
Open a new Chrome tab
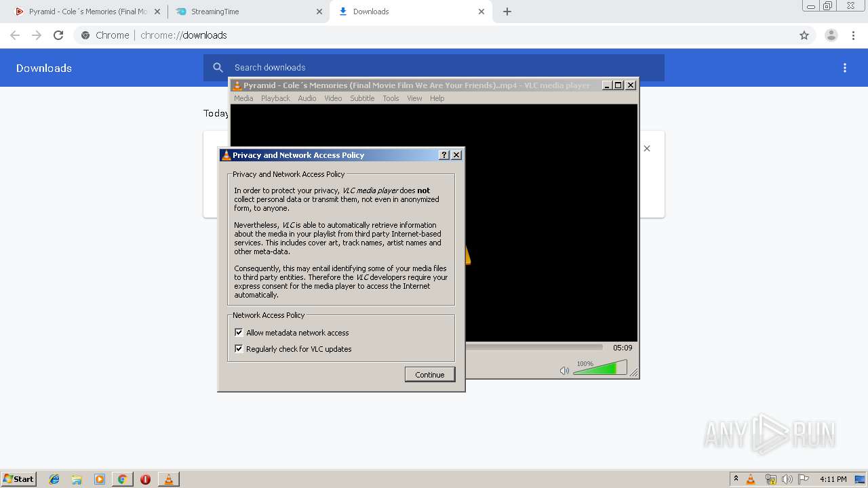coord(507,12)
